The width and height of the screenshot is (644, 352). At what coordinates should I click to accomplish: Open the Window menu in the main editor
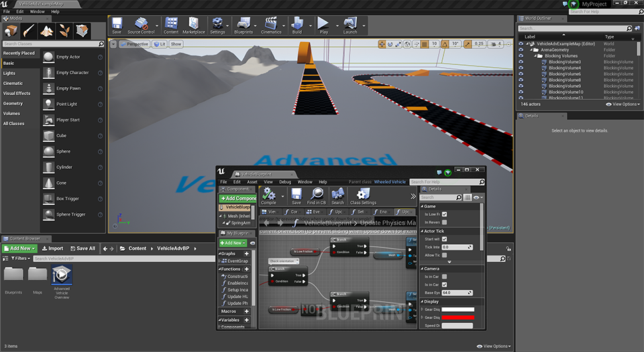38,11
